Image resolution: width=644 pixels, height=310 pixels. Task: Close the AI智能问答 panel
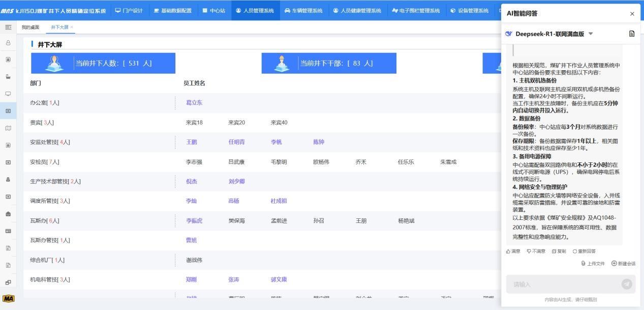tap(632, 14)
